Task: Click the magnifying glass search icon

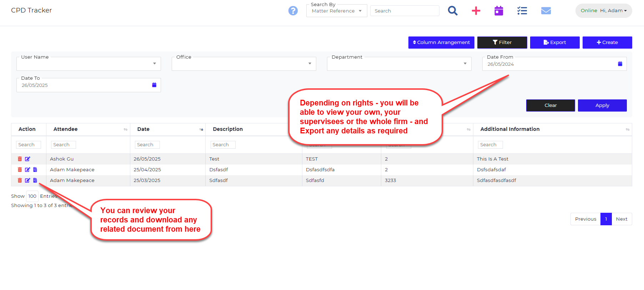Action: click(453, 11)
